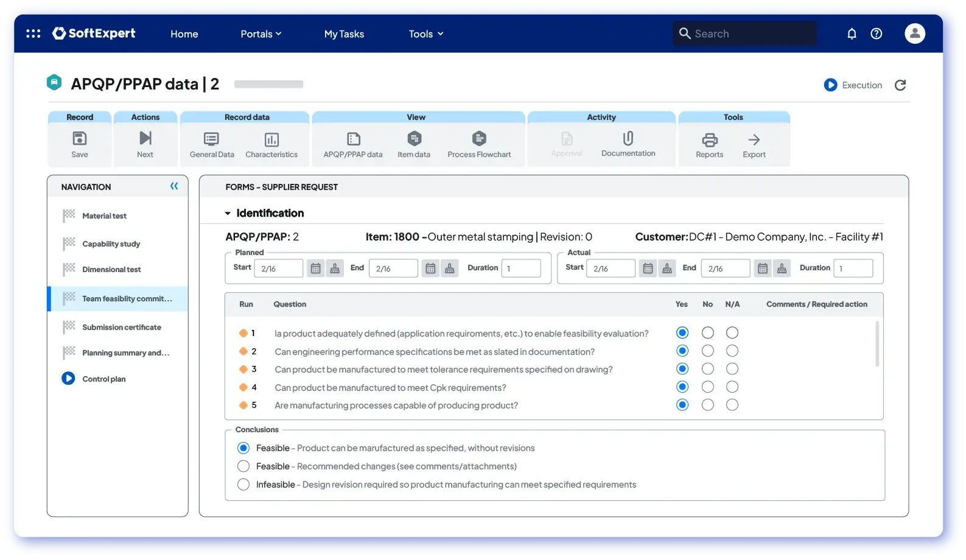The width and height of the screenshot is (966, 560).
Task: Open the app grid launcher icon
Action: point(33,33)
